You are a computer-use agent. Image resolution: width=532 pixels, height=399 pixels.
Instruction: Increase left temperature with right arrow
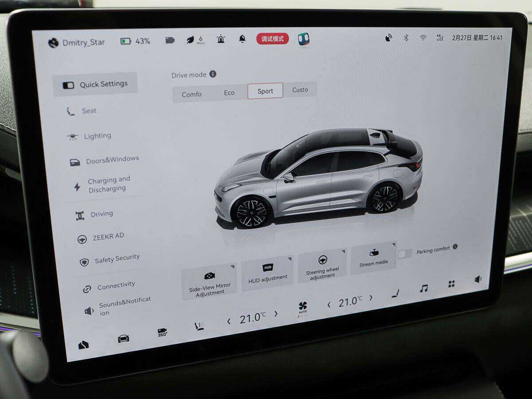pos(276,314)
